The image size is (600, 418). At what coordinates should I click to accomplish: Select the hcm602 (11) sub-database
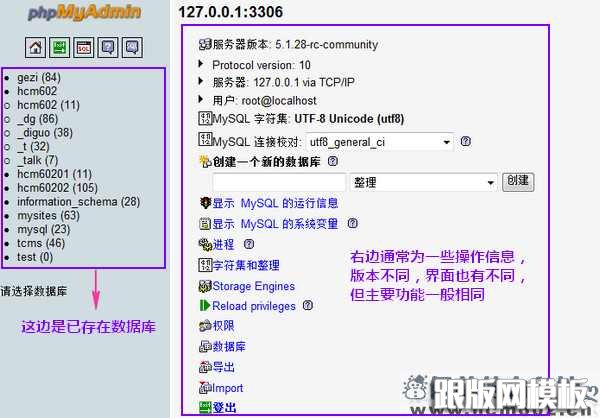(48, 105)
